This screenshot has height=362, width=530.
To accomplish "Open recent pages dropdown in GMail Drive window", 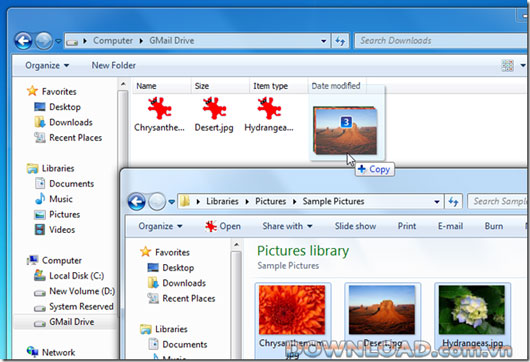I will (58, 41).
